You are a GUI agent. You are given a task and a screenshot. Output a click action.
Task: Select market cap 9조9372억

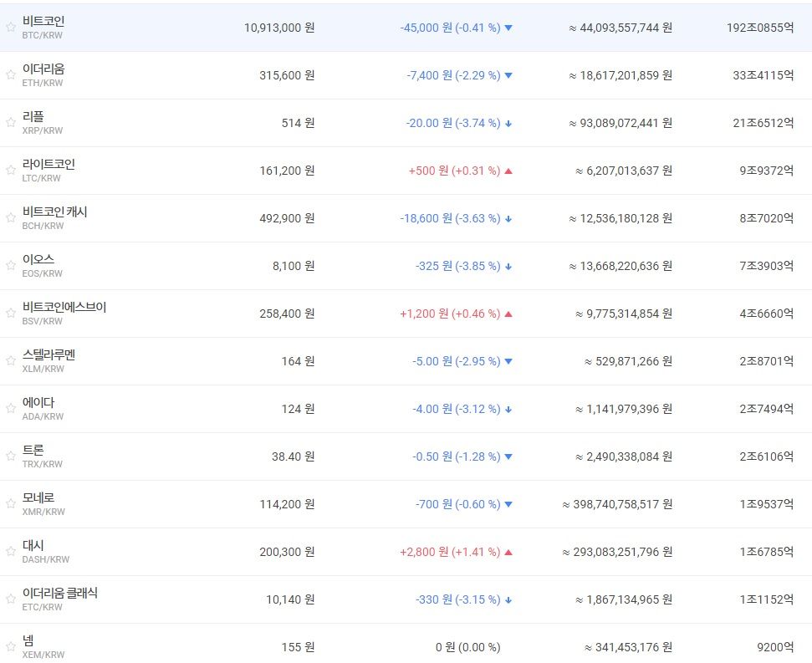pyautogui.click(x=767, y=171)
